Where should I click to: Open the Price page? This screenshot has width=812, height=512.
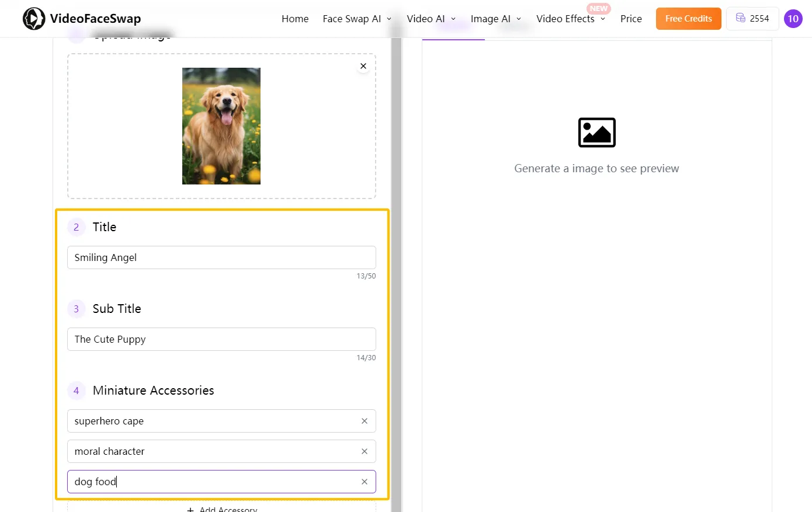pyautogui.click(x=631, y=19)
